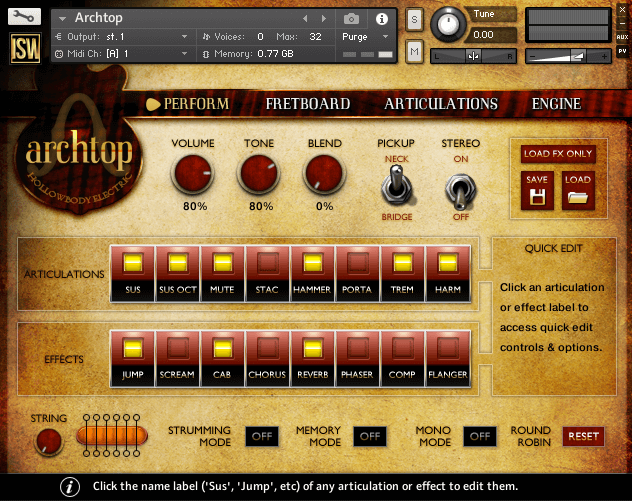Viewport: 632px width, 501px height.
Task: Open the Midi Ch dropdown
Action: point(185,54)
